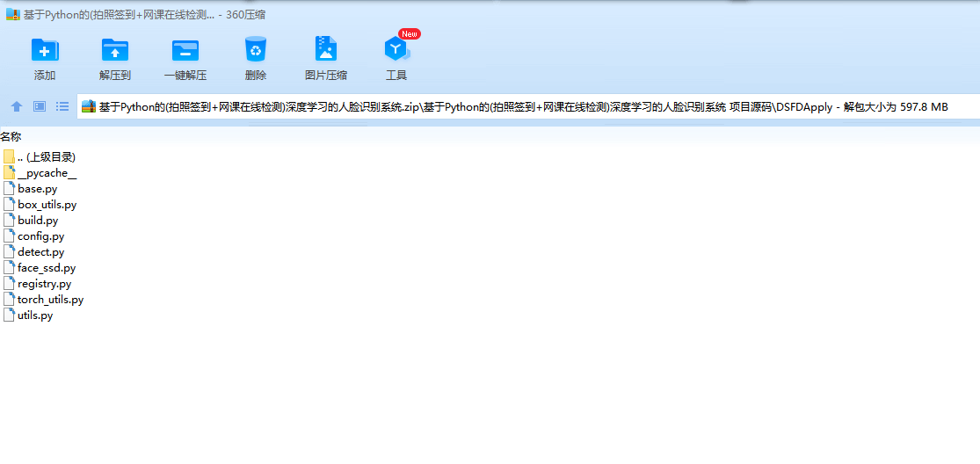The height and width of the screenshot is (464, 980).
Task: Select the detect.py file
Action: pos(33,252)
